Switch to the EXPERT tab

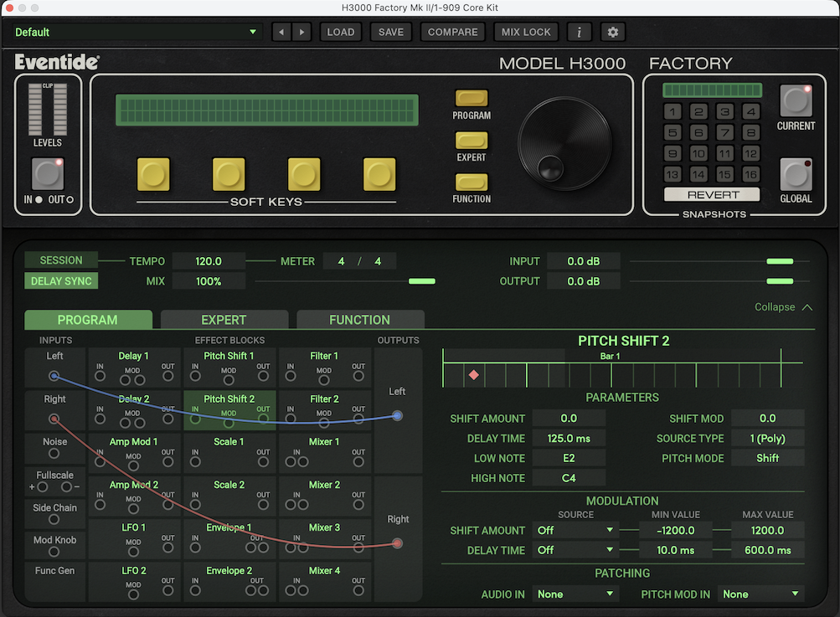[x=224, y=320]
